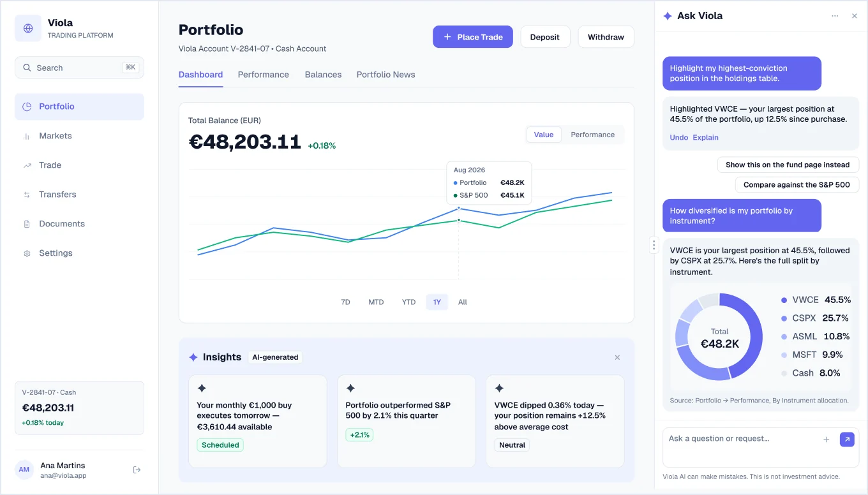
Task: Click the Place Trade button
Action: pos(473,37)
